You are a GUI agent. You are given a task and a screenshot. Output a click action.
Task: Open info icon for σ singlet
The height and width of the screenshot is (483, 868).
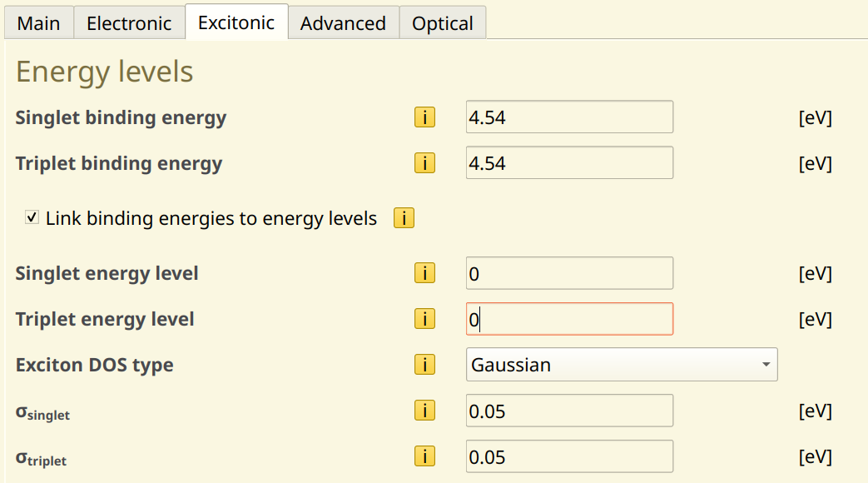[x=424, y=411]
